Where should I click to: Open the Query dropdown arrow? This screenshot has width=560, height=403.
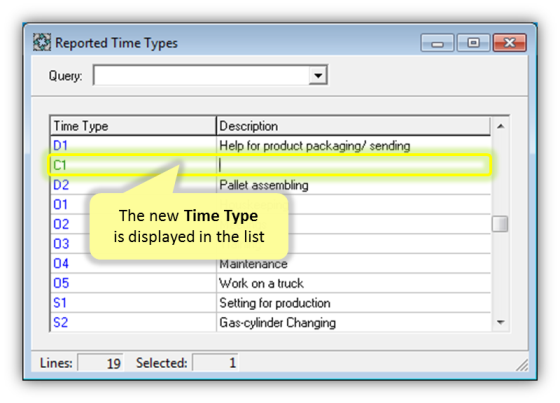tap(318, 75)
